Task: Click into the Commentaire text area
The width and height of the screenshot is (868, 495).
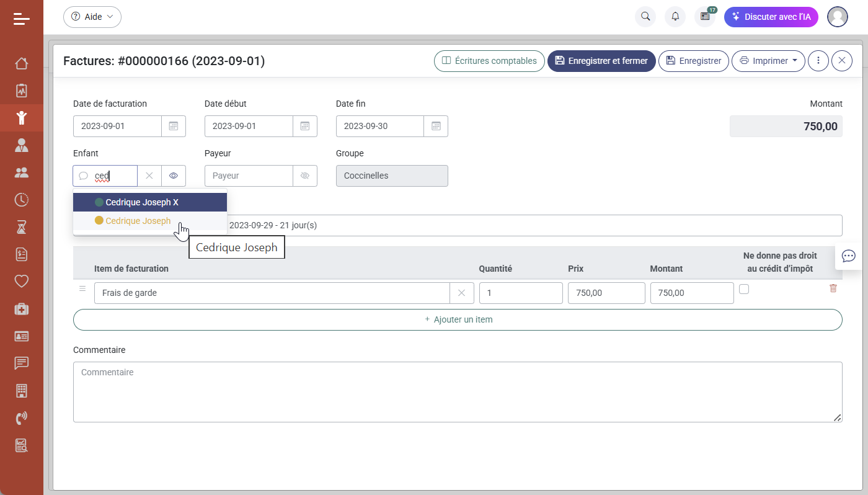Action: 458,391
